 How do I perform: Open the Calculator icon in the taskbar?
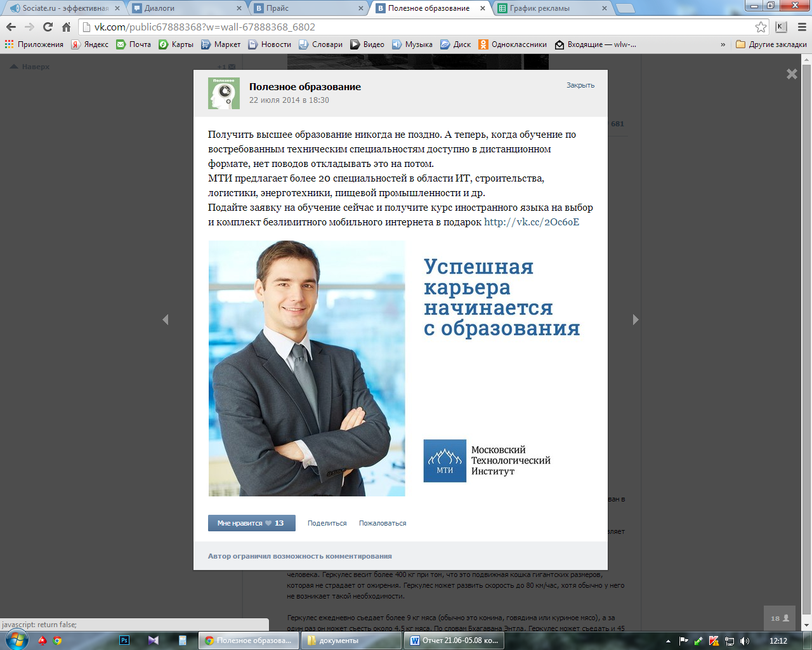point(183,640)
